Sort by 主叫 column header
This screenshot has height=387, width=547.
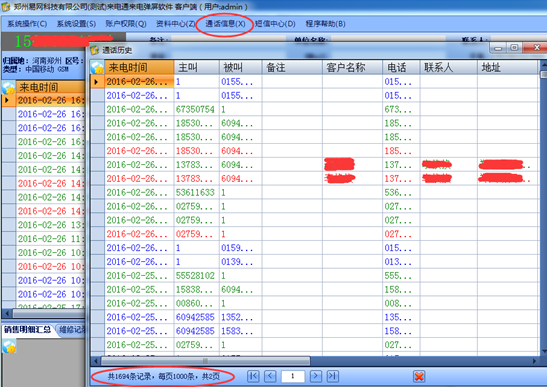[x=196, y=67]
